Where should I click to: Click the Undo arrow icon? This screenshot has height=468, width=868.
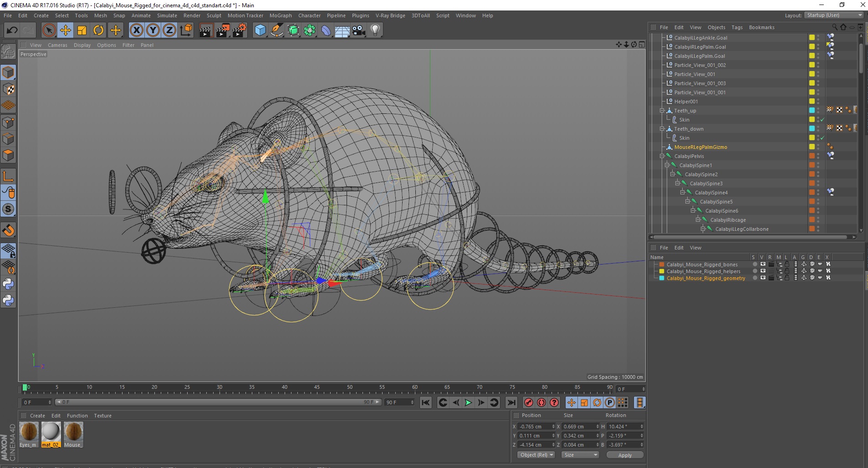(x=12, y=31)
